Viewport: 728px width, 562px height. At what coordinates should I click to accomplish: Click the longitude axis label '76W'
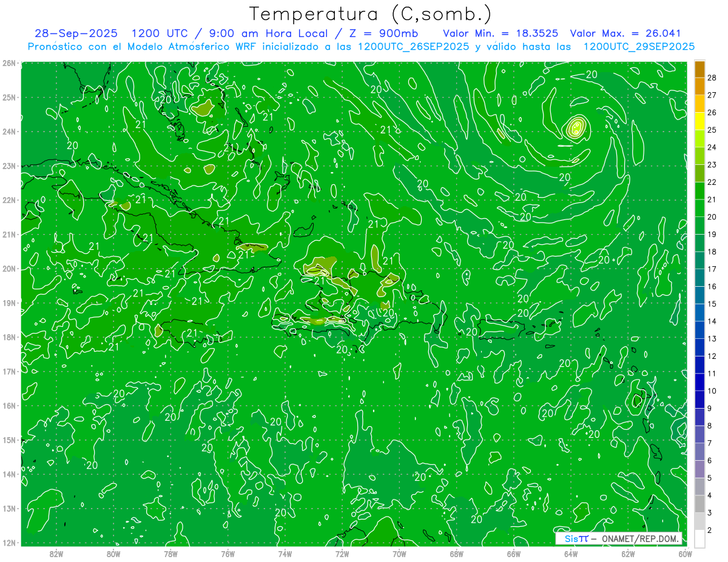click(227, 554)
